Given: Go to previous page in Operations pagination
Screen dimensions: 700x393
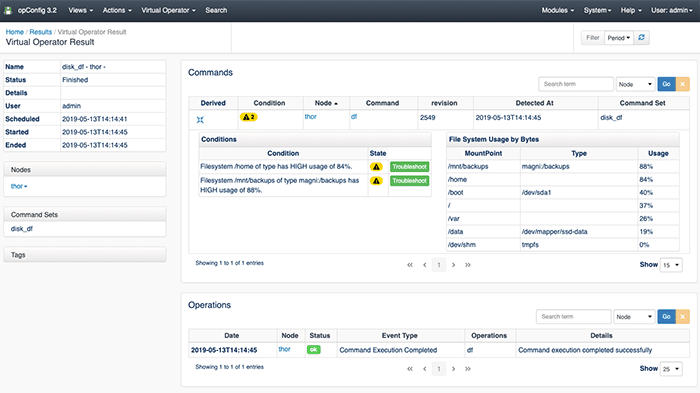Looking at the screenshot, I should point(425,369).
